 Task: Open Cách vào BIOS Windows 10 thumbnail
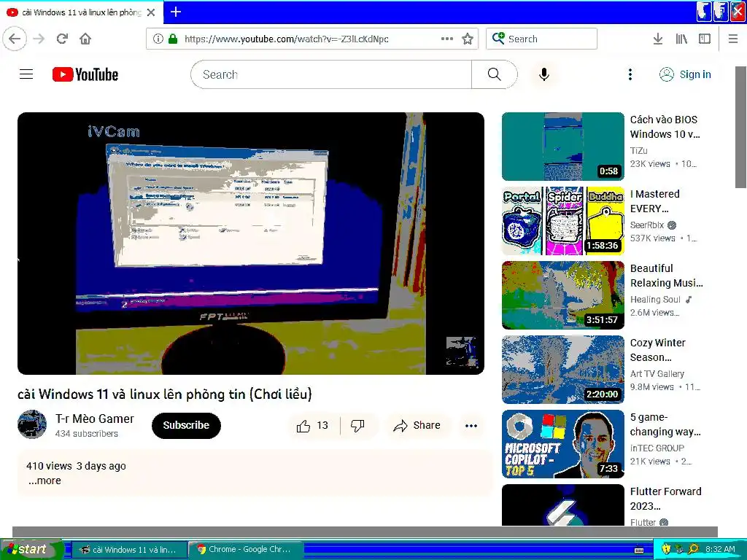click(x=562, y=147)
